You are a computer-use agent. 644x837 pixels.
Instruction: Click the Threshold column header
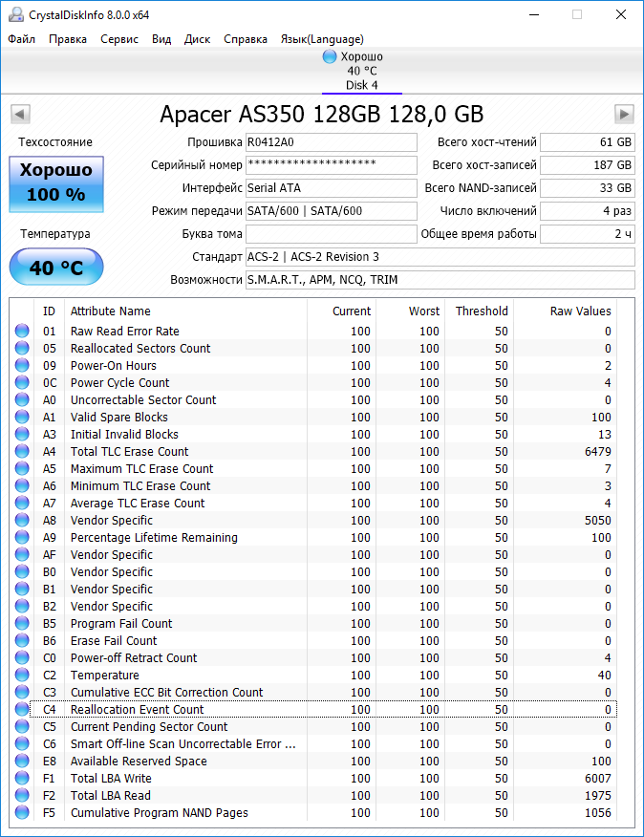click(479, 311)
